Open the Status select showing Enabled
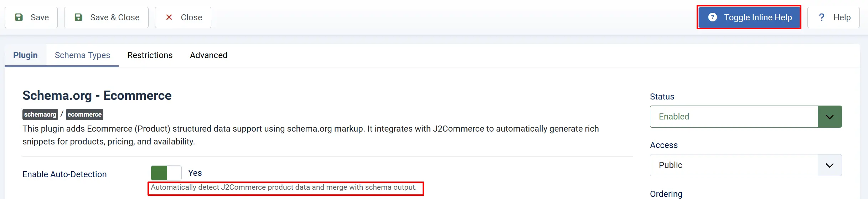This screenshot has width=868, height=199. tap(746, 117)
